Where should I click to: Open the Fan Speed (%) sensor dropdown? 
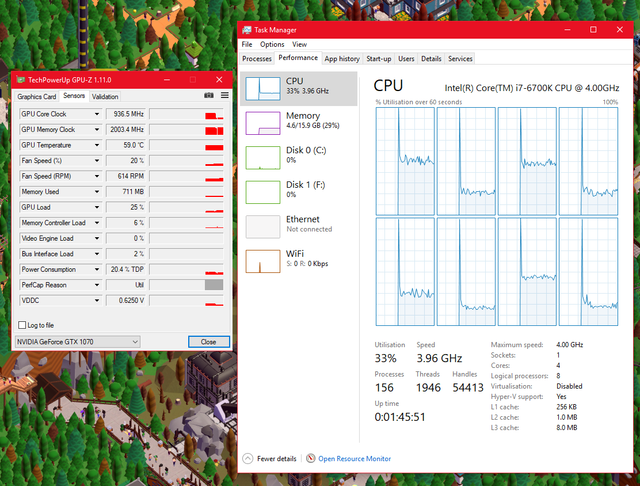pos(97,160)
